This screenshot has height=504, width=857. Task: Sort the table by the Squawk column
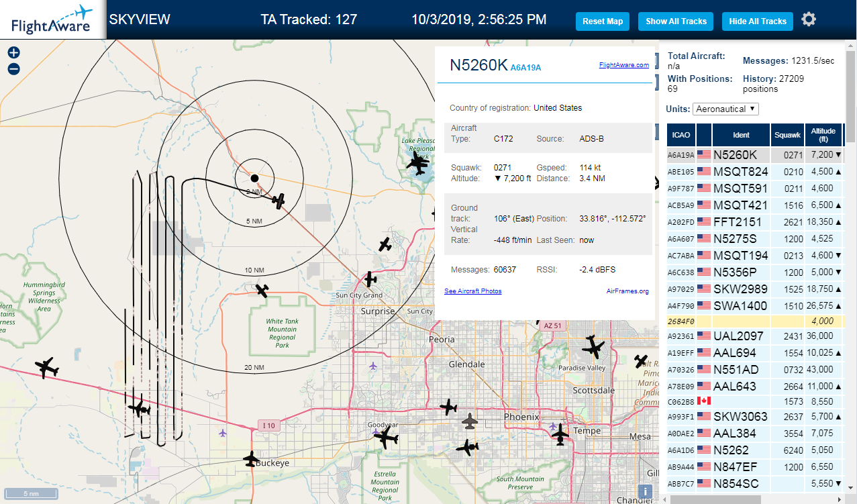coord(788,135)
